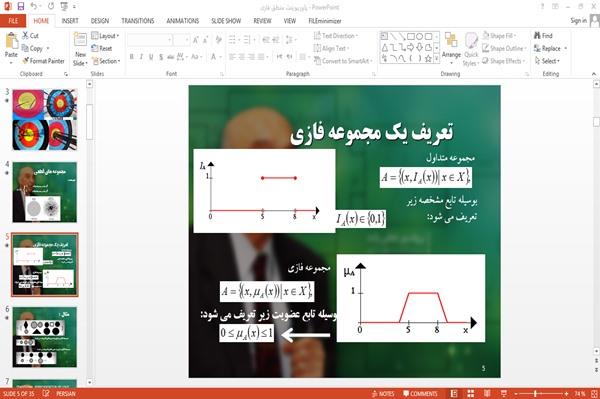600x399 pixels.
Task: Click zoom in plus button
Action: pos(566,394)
